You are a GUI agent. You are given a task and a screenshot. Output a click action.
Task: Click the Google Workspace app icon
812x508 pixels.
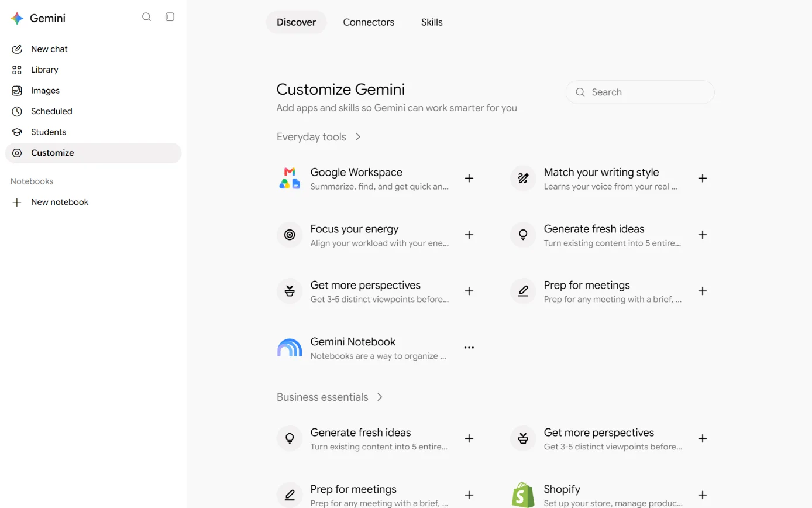click(290, 178)
